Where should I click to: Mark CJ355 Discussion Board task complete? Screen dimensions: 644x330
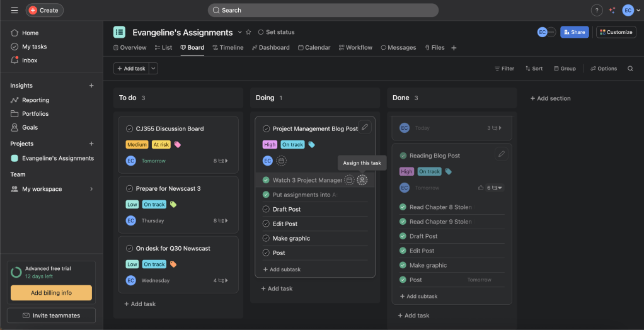tap(130, 128)
